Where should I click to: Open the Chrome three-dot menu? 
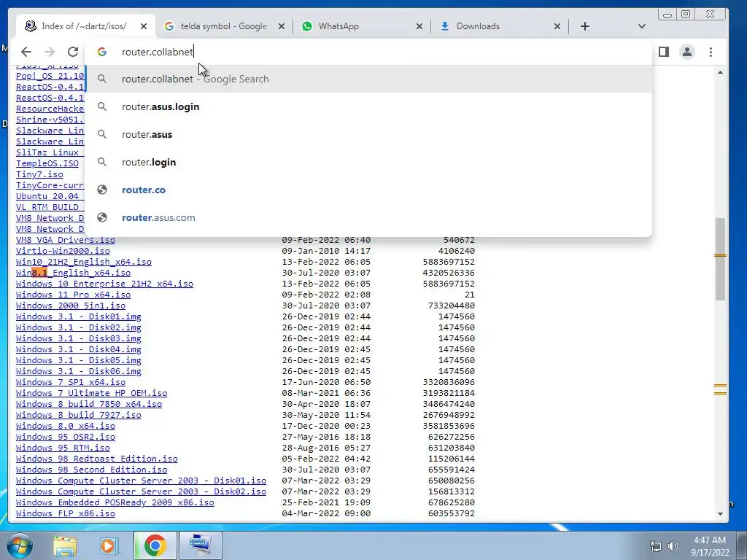point(711,52)
